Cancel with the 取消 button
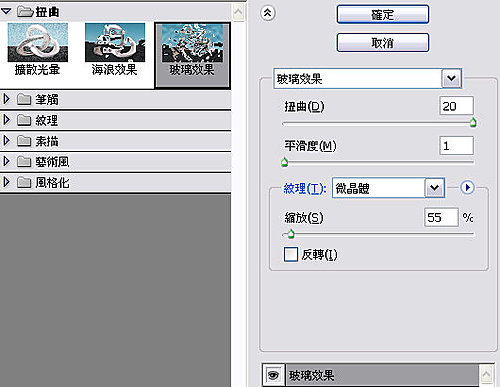This screenshot has height=387, width=500. (x=383, y=42)
